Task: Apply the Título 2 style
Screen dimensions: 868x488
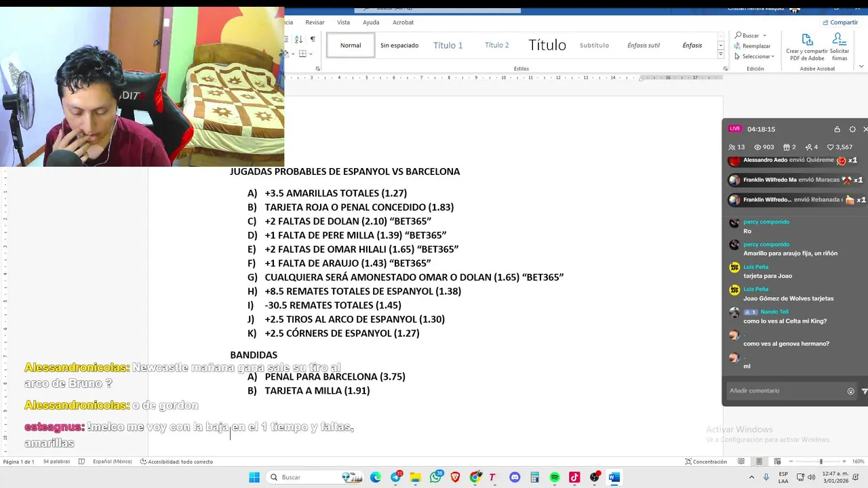Action: 497,45
